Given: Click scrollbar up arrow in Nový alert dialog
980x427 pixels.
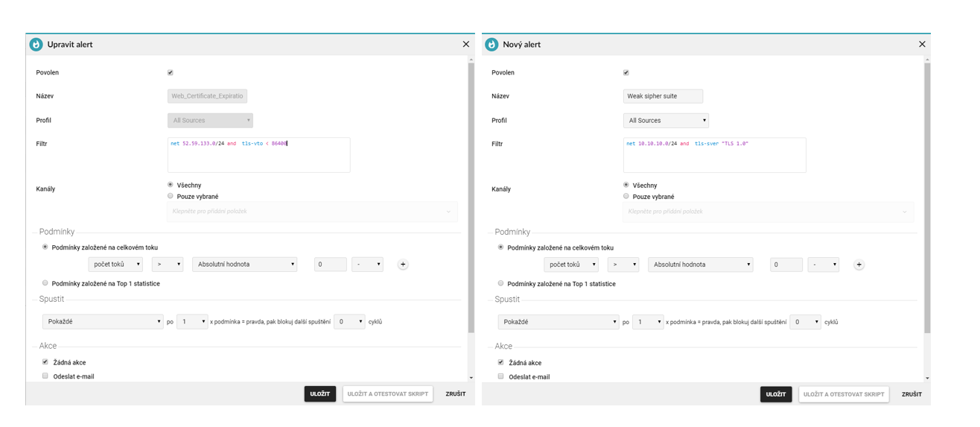Looking at the screenshot, I should pyautogui.click(x=926, y=59).
